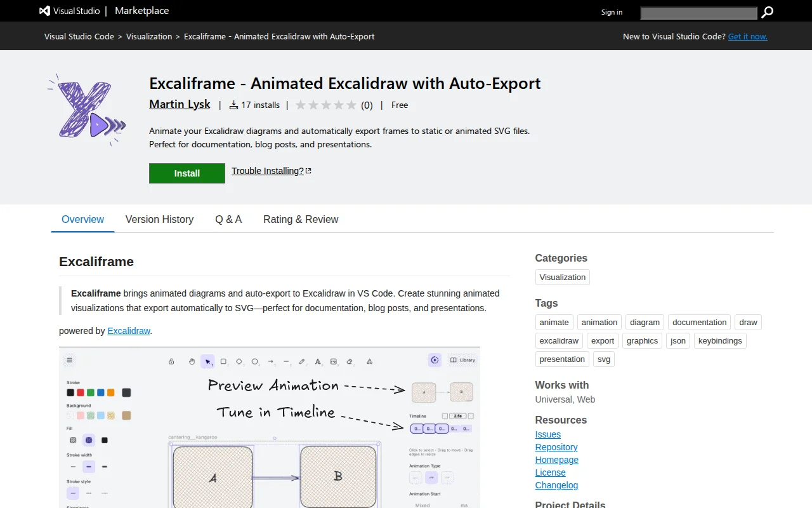Open the Issues resource link
Viewport: 812px width, 508px height.
(548, 434)
